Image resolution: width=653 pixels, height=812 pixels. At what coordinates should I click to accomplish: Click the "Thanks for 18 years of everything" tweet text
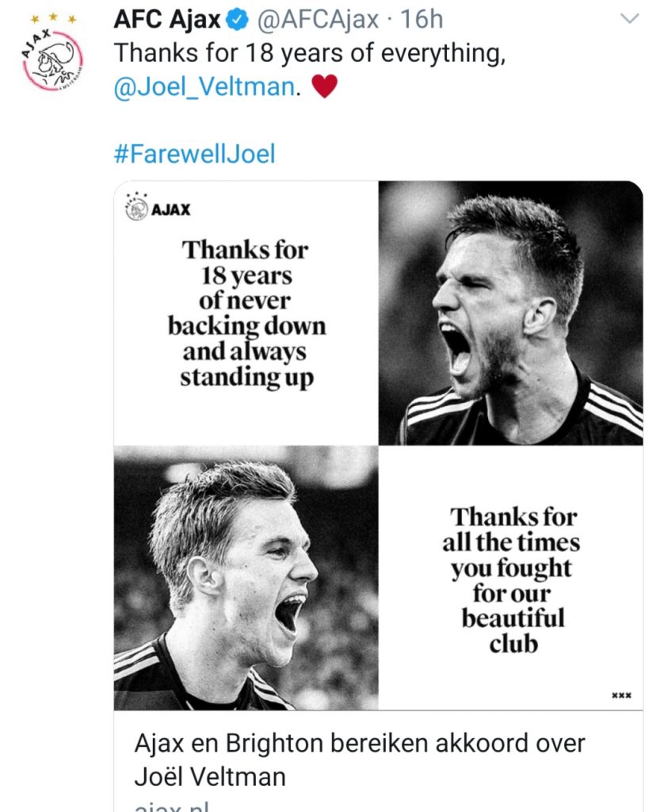tap(310, 53)
